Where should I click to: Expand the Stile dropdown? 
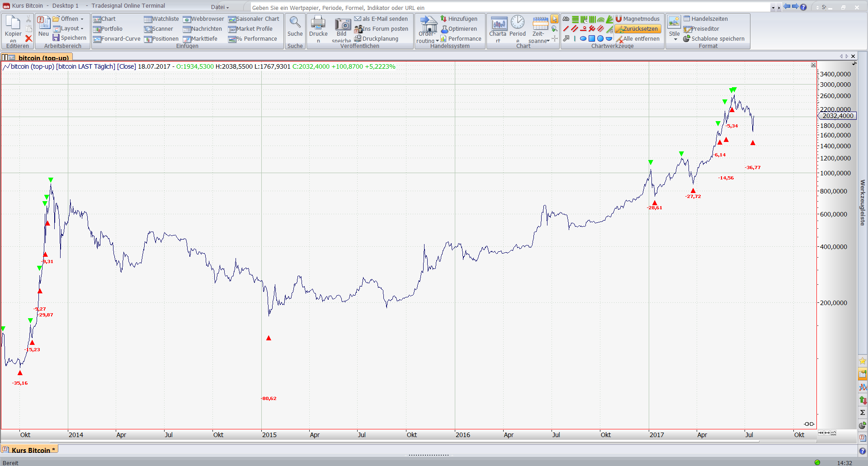pyautogui.click(x=675, y=39)
